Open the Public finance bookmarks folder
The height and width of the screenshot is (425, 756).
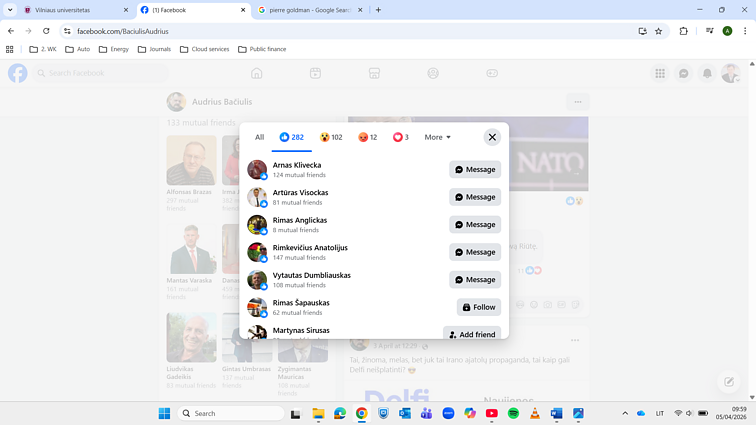tap(262, 49)
